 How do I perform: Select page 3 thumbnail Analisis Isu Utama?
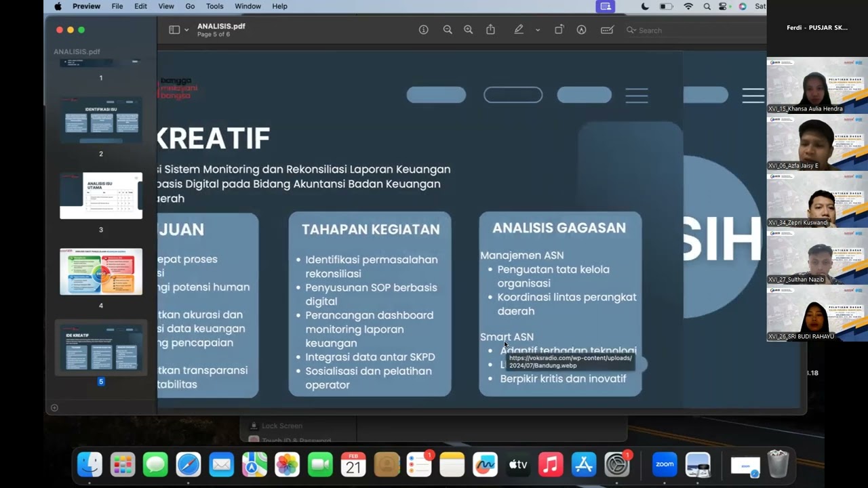tap(101, 196)
